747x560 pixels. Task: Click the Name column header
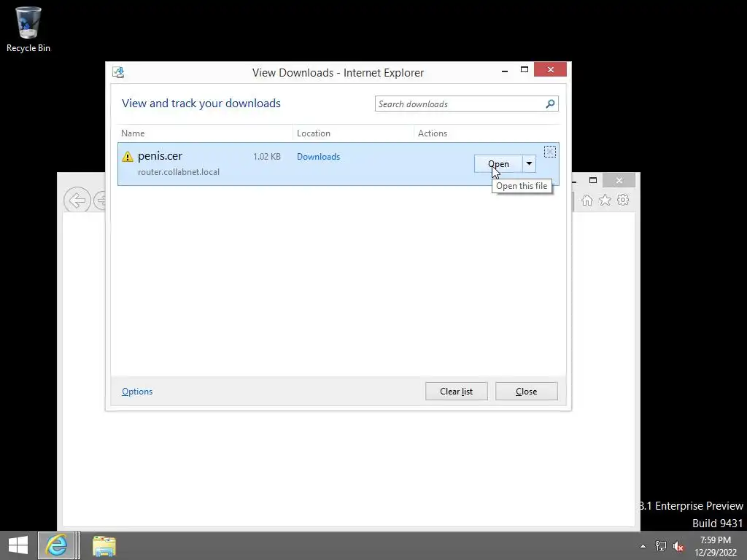tap(133, 133)
